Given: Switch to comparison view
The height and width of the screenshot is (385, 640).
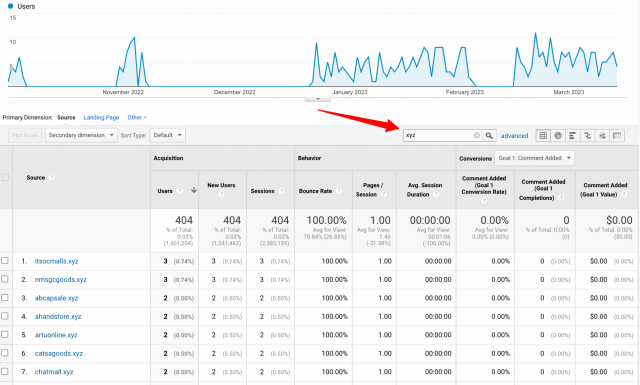Looking at the screenshot, I should (587, 136).
